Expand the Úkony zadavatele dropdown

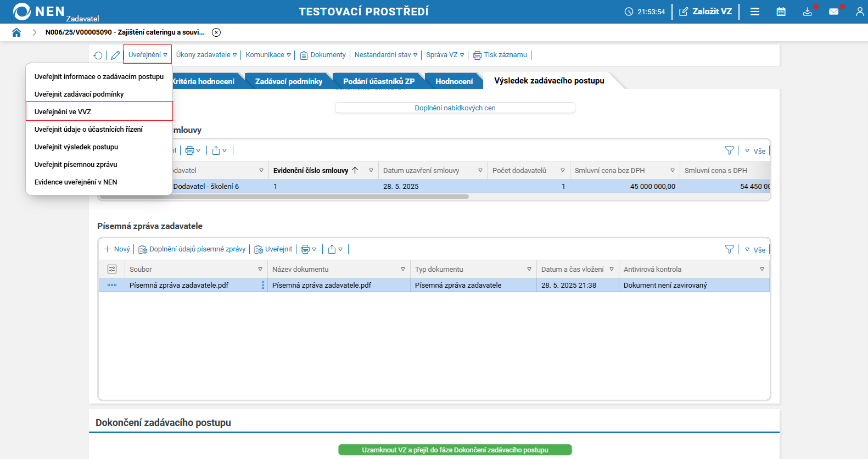[x=206, y=55]
